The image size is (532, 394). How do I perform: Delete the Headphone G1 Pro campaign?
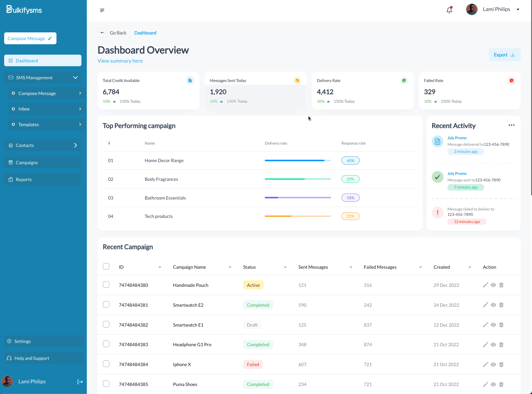(x=501, y=345)
